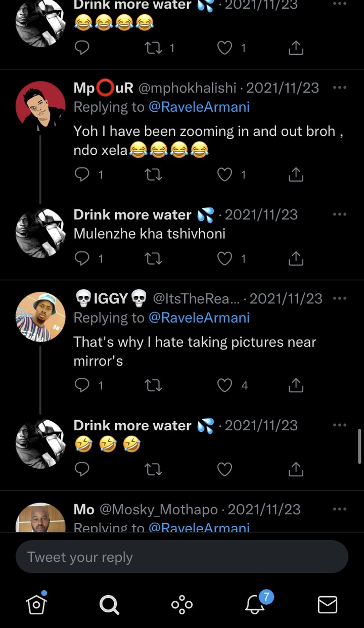Open the Spaces icon in bottom bar
This screenshot has height=628, width=364.
point(182,604)
